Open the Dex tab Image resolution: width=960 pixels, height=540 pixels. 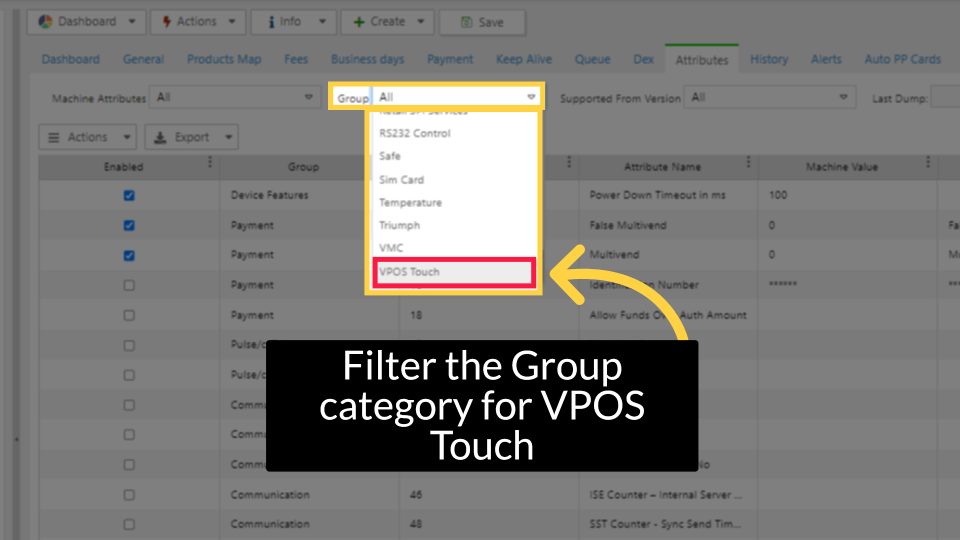pos(643,59)
